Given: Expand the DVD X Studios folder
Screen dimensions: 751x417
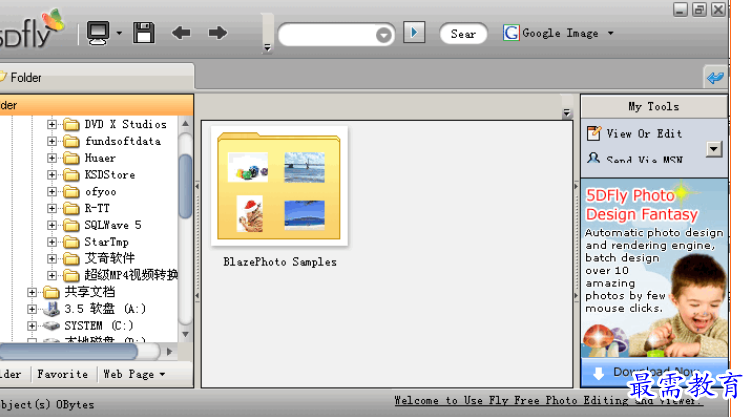Looking at the screenshot, I should [x=52, y=124].
